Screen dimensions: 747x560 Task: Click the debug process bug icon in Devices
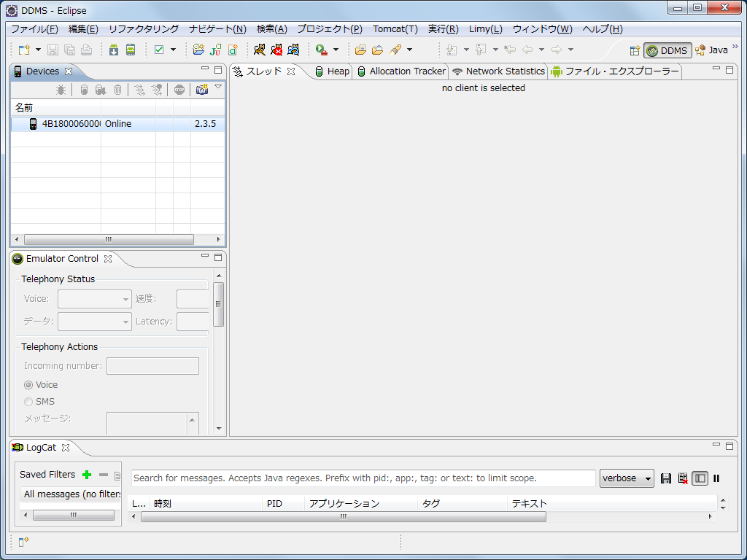coord(61,90)
